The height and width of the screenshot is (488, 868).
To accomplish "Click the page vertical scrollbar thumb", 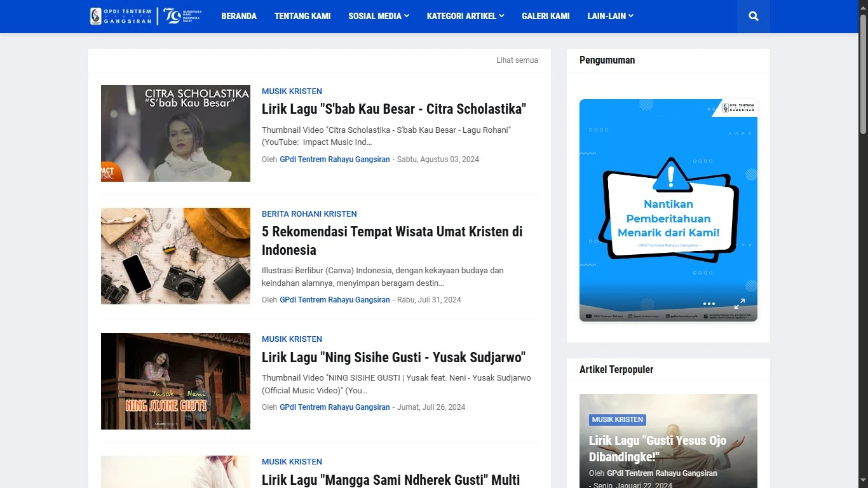I will point(863,74).
